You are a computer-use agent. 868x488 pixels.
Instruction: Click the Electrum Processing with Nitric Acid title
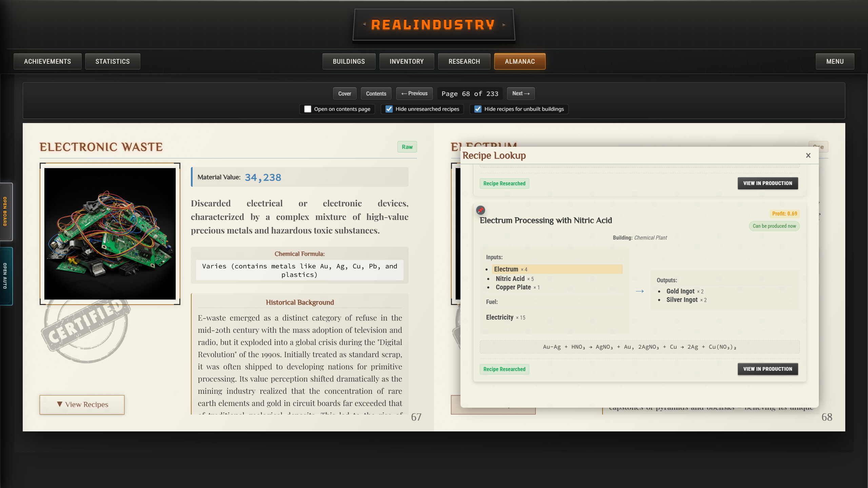point(546,220)
